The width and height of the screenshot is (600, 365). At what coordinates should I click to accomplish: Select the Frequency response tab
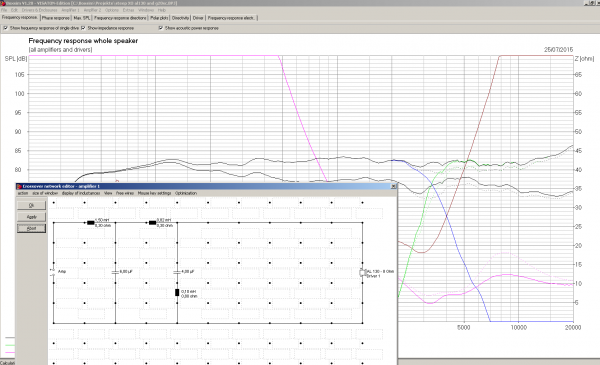pos(20,18)
